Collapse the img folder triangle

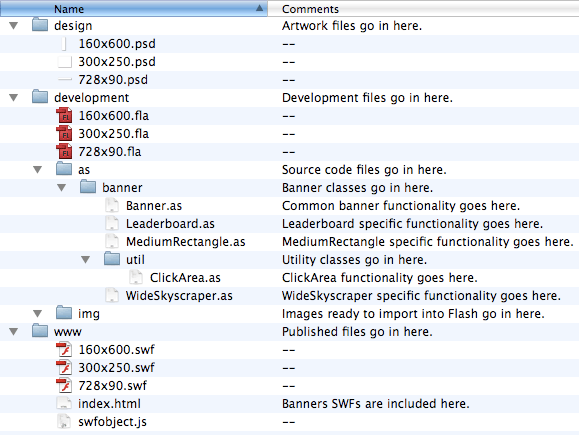coord(38,314)
